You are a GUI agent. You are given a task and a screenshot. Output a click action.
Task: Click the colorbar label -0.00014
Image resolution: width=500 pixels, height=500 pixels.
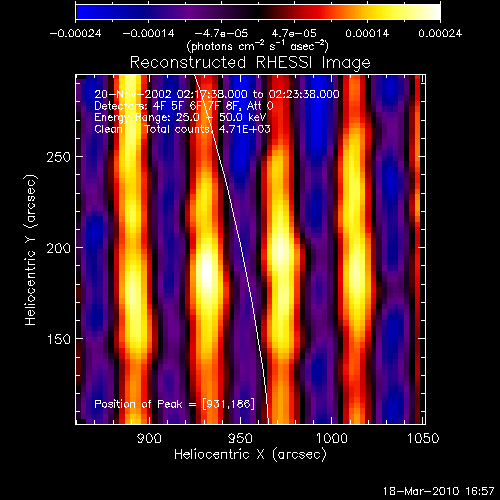(x=148, y=33)
